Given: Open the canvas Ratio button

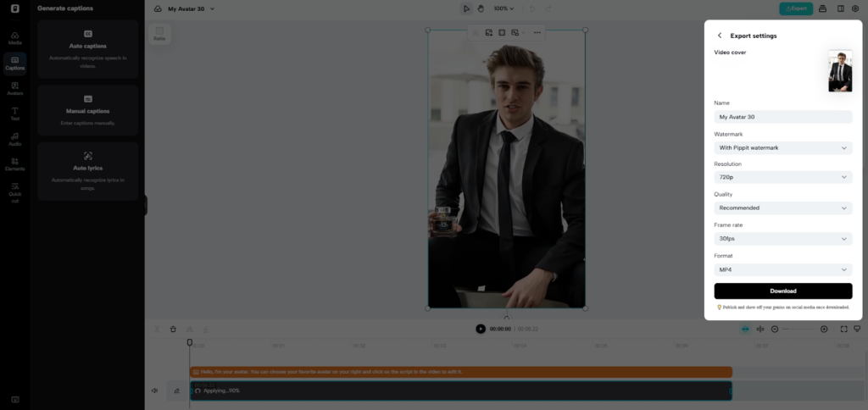Looking at the screenshot, I should click(x=159, y=34).
